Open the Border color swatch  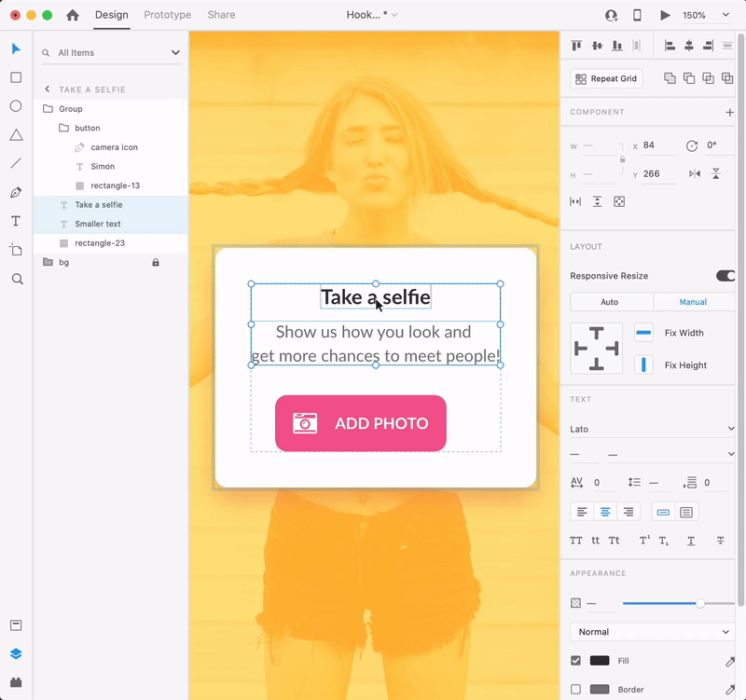click(x=600, y=689)
